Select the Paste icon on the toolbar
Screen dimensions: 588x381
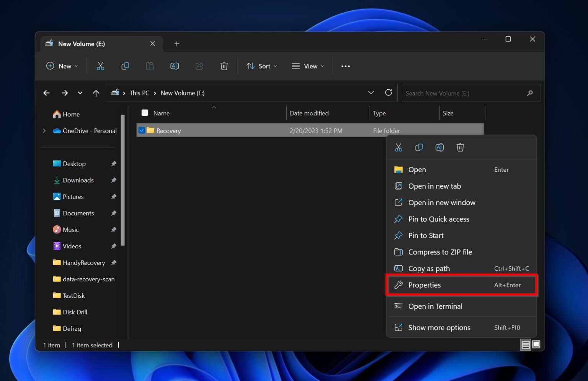click(x=150, y=66)
